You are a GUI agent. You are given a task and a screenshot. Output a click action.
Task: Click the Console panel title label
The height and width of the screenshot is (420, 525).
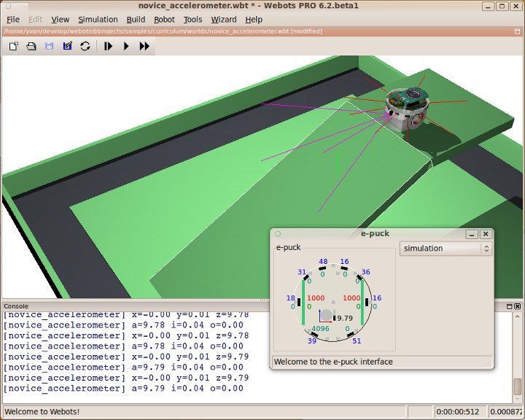16,306
